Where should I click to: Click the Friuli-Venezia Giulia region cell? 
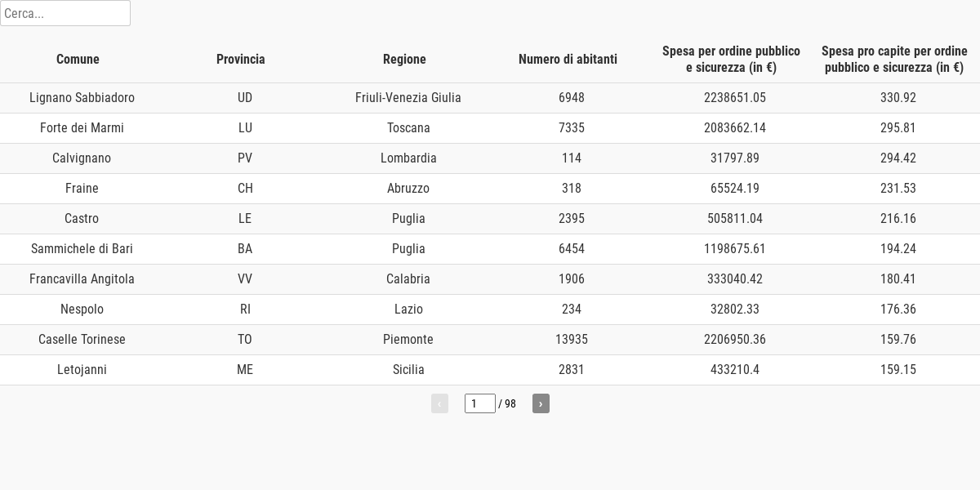point(408,98)
